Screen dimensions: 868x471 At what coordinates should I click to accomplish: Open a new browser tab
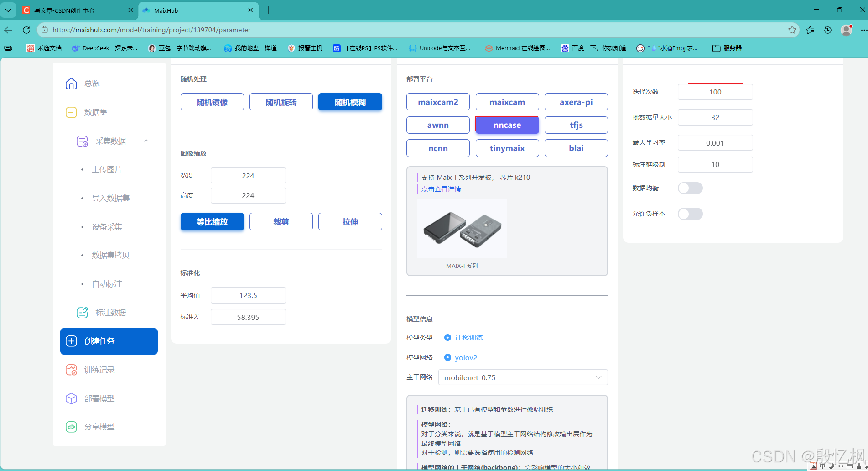(269, 10)
